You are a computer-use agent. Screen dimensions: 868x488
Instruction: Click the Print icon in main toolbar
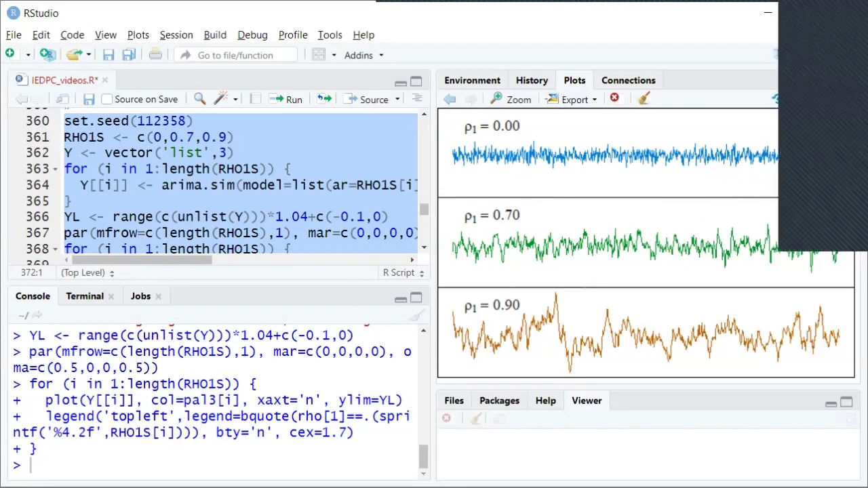tap(155, 55)
